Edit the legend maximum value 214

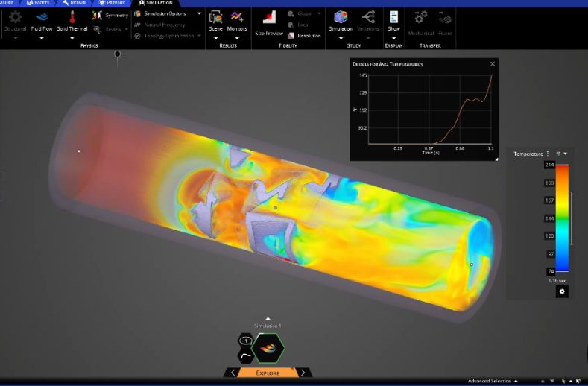click(549, 165)
